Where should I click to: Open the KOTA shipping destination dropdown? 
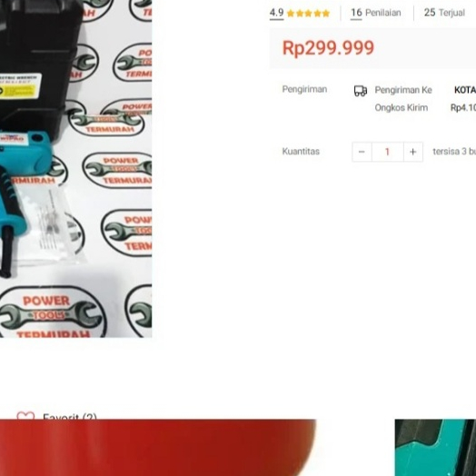[x=465, y=90]
